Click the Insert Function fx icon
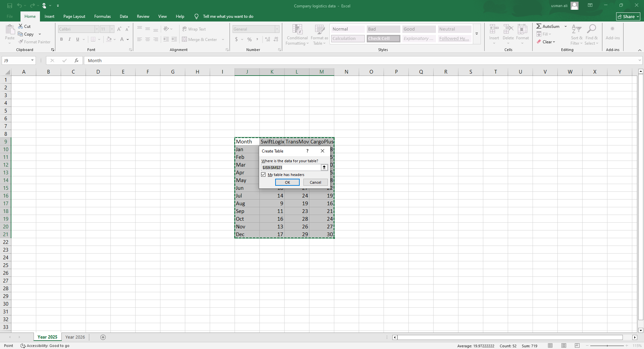Screen dimensions: 644x349 pos(77,60)
